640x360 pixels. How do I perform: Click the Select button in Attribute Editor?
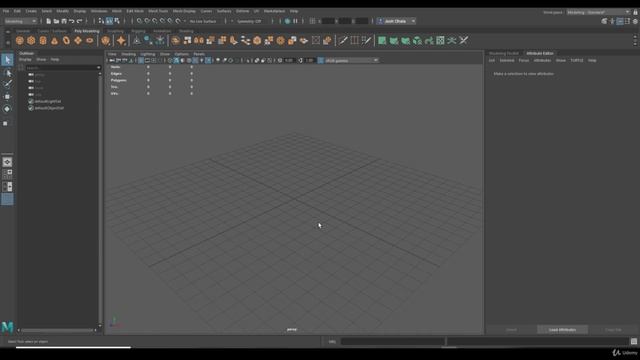(x=511, y=330)
